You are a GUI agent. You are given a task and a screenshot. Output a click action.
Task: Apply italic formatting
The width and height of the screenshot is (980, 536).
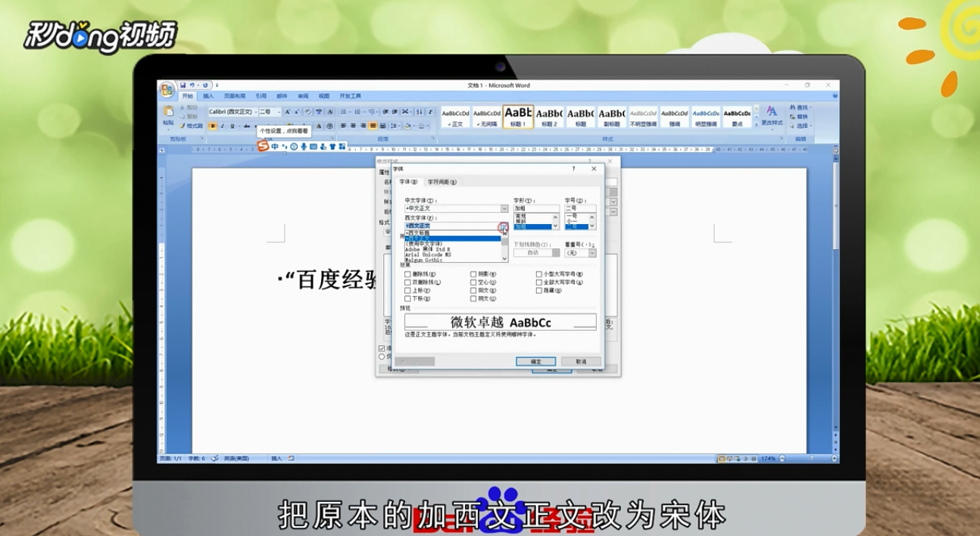222,126
